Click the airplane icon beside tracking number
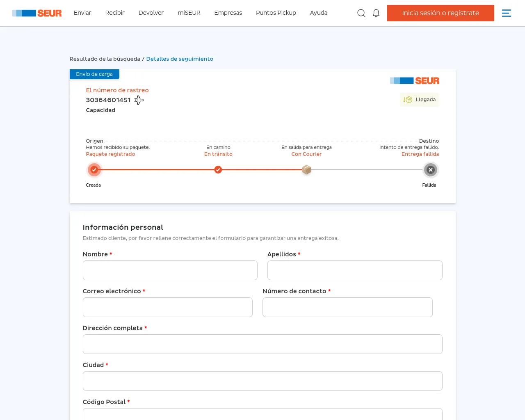The width and height of the screenshot is (525, 420). point(139,100)
